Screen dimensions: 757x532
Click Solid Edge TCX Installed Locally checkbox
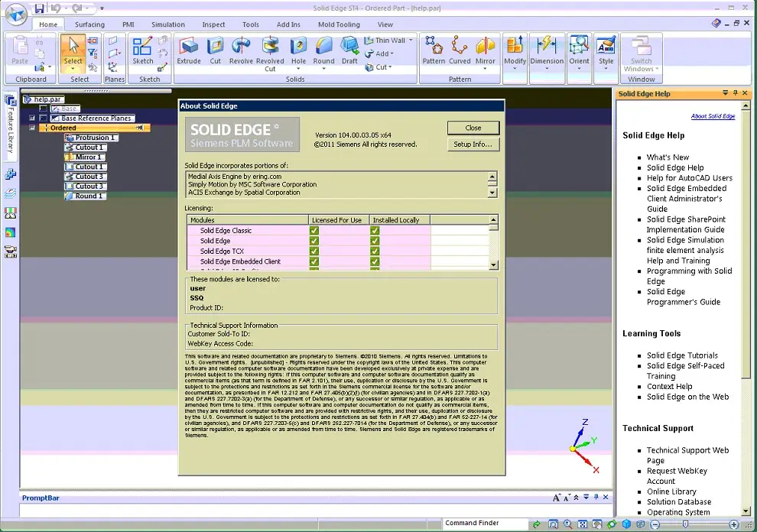click(375, 251)
